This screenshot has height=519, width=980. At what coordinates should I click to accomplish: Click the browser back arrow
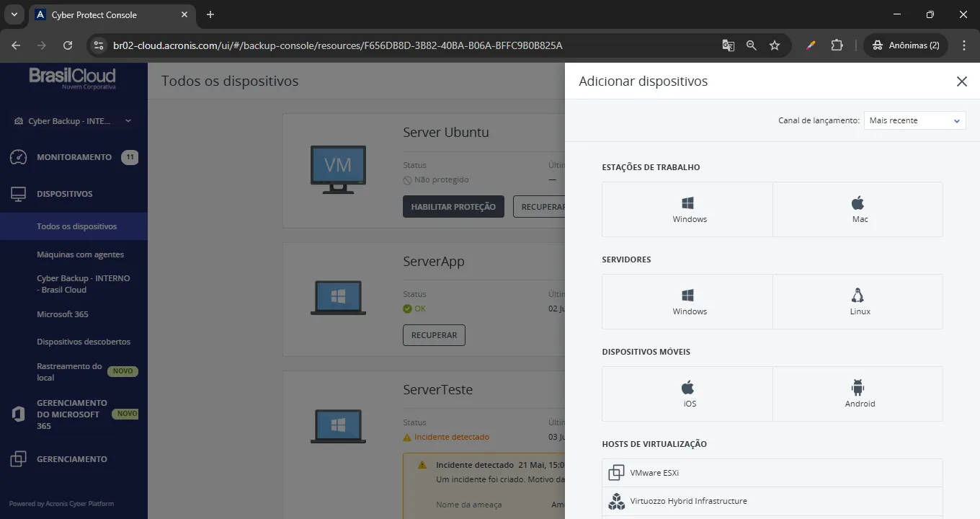16,45
